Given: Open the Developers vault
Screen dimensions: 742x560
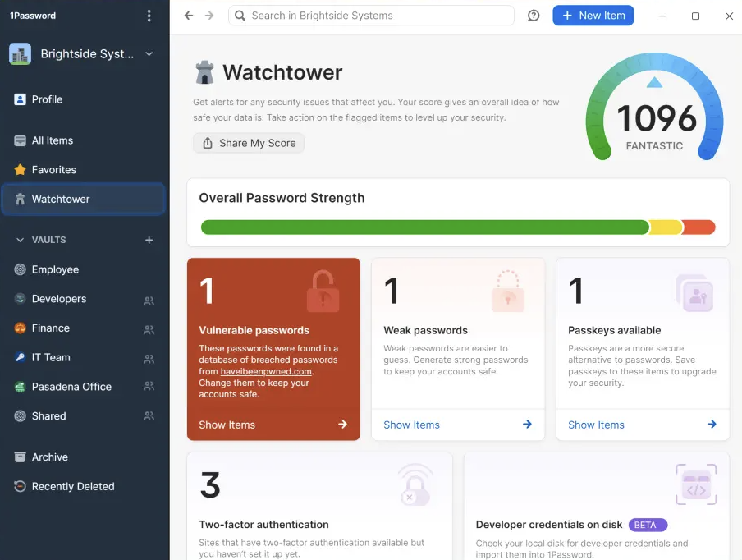Looking at the screenshot, I should 84,299.
